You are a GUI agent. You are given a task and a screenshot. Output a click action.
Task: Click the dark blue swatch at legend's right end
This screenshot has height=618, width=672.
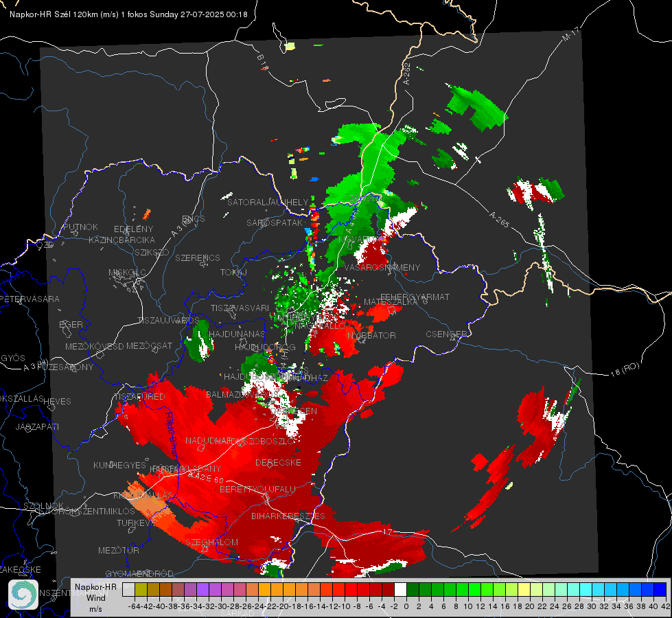click(660, 589)
